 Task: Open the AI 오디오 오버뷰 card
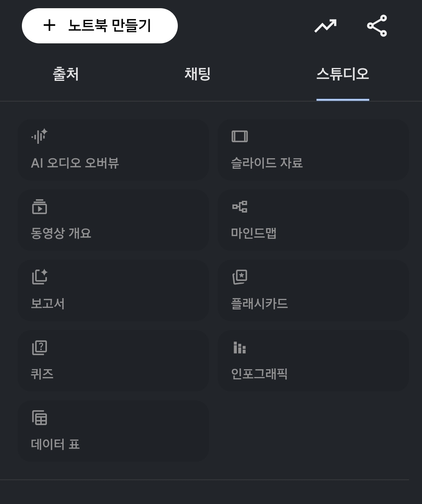113,150
